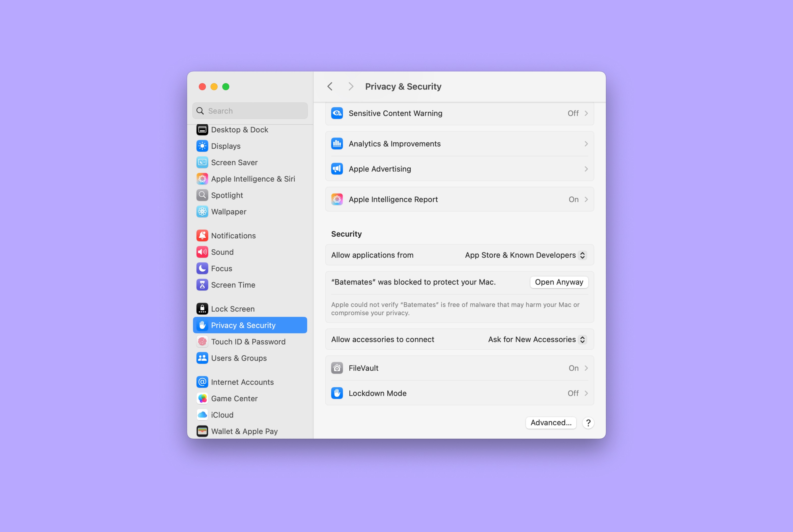Click the Game Center icon
This screenshot has width=793, height=532.
202,399
